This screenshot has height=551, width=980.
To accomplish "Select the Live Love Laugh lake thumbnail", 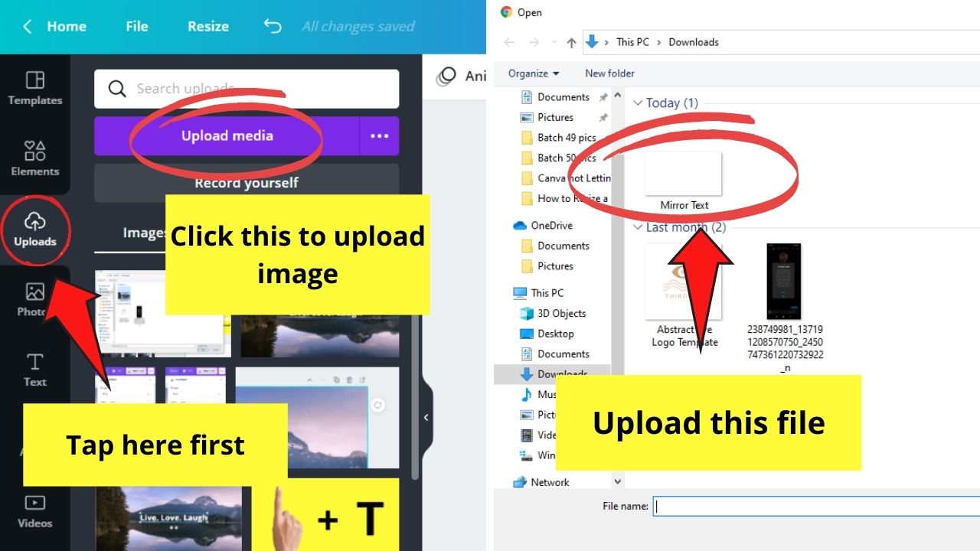I will (168, 517).
